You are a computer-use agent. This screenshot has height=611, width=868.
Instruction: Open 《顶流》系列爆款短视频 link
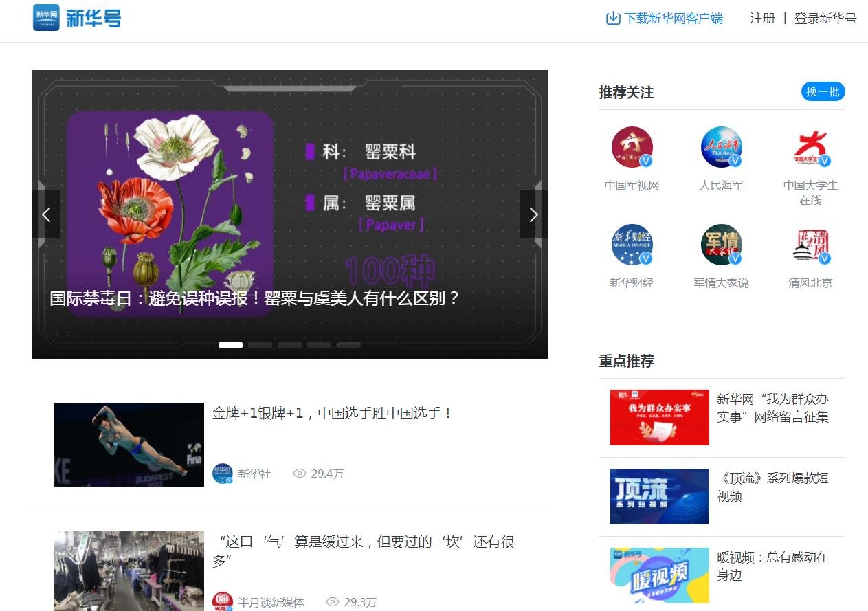(773, 487)
